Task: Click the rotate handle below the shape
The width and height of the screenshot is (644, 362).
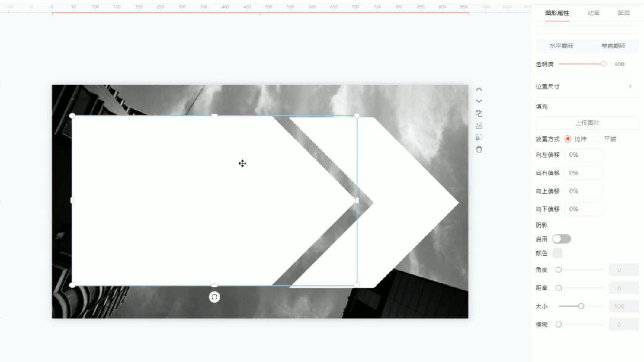Action: tap(214, 297)
